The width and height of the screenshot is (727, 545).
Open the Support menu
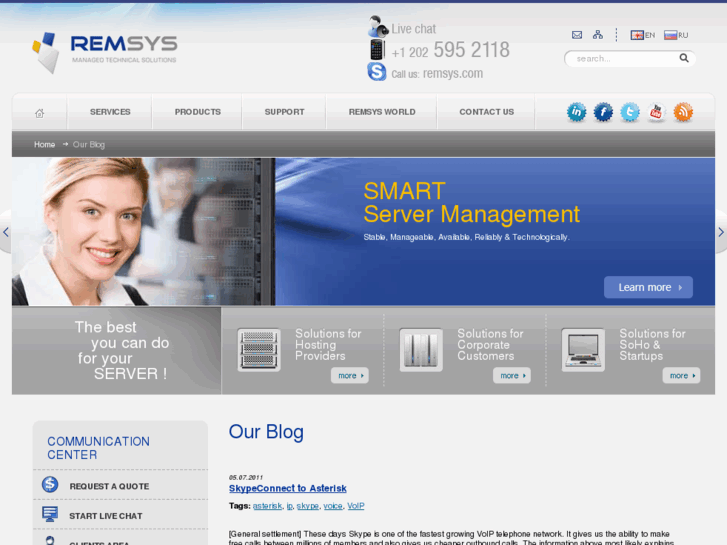click(x=284, y=112)
